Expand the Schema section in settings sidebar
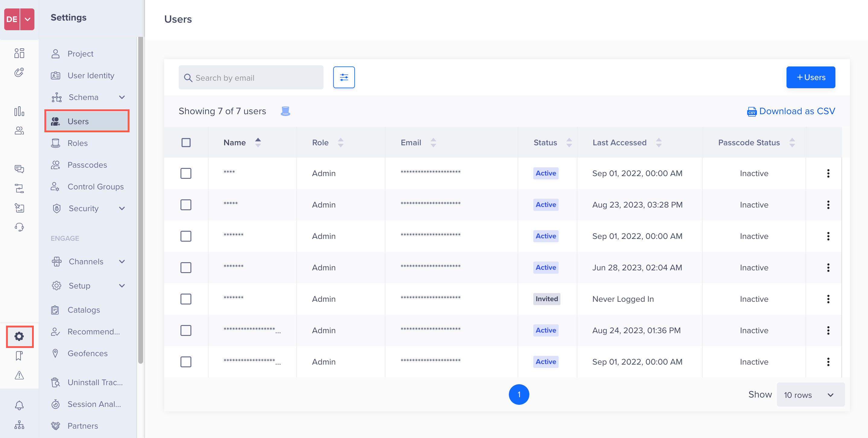The height and width of the screenshot is (438, 868). pos(122,97)
